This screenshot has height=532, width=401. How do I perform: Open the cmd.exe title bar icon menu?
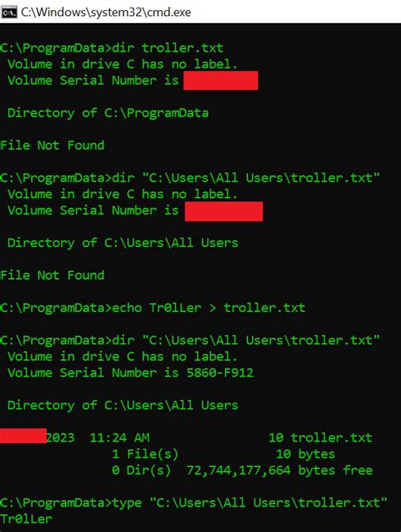[8, 13]
